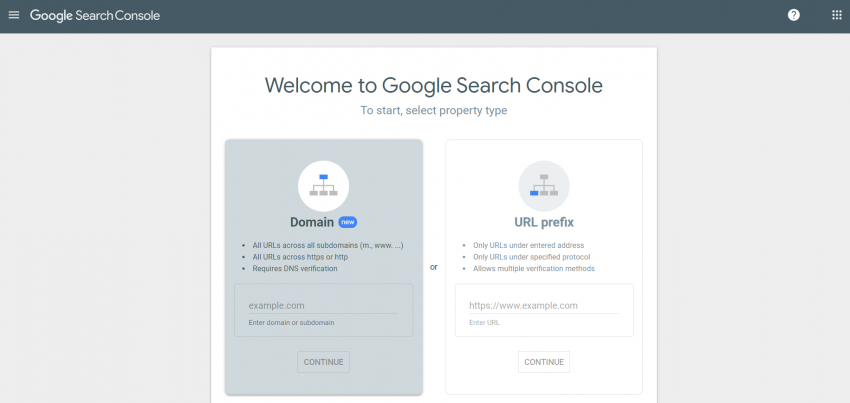The image size is (850, 403).
Task: Open the Help question mark icon
Action: click(x=794, y=15)
